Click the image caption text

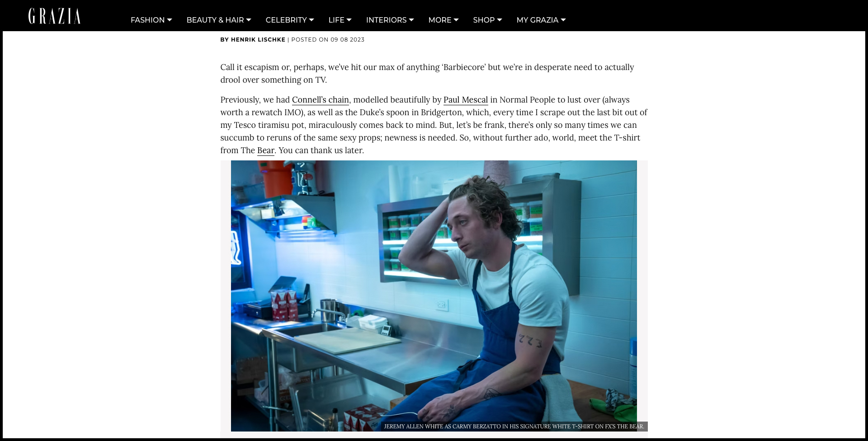click(514, 427)
